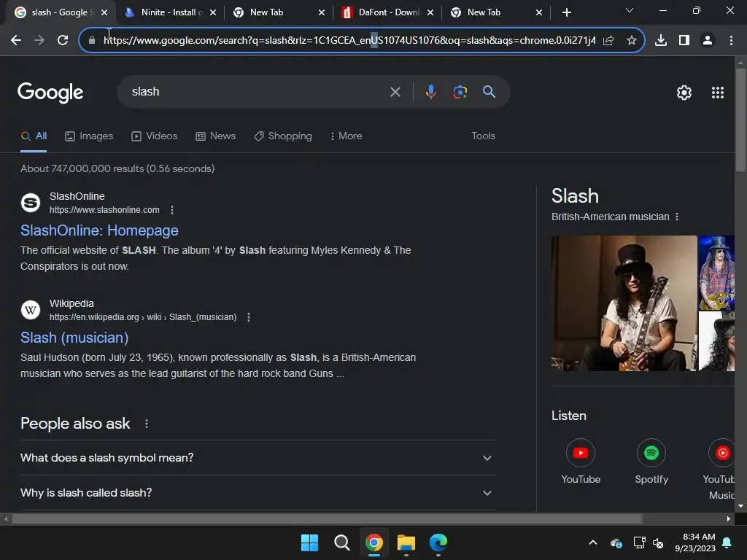Click the slashonline.com URL
Viewport: 747px width, 560px height.
[104, 210]
